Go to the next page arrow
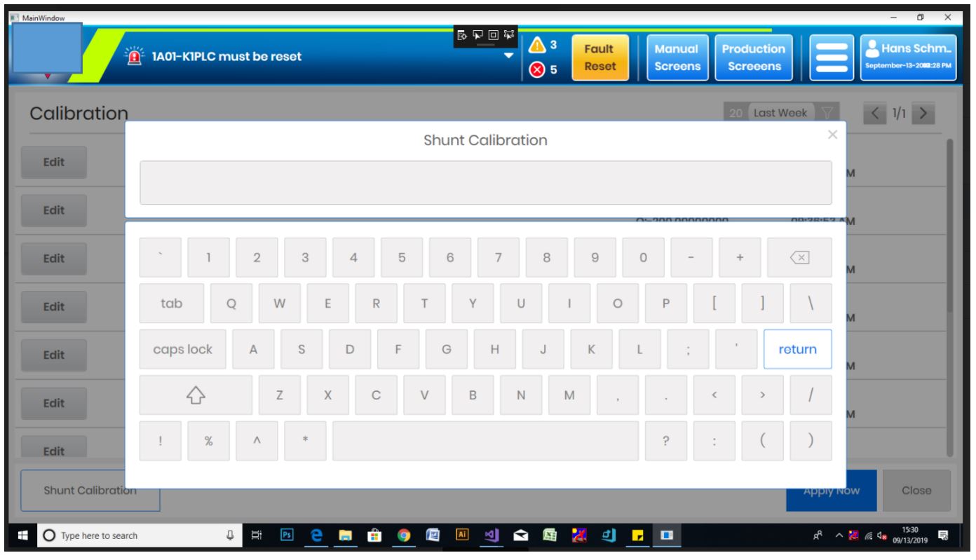 (924, 113)
